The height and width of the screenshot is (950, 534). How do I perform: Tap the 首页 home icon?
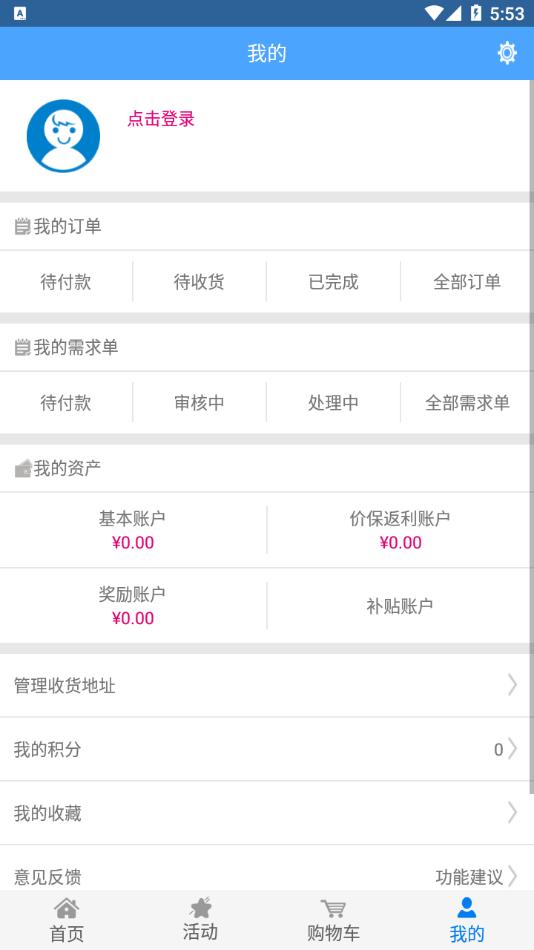(67, 908)
